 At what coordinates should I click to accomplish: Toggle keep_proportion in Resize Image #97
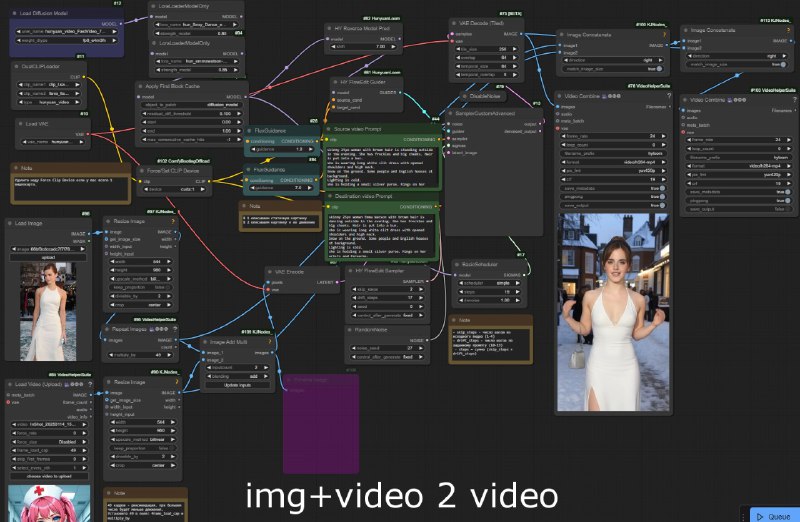140,287
